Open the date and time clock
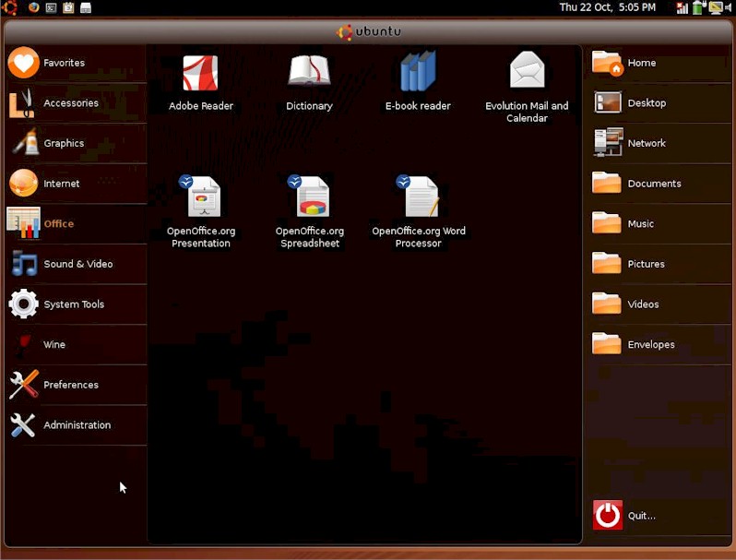Image resolution: width=736 pixels, height=560 pixels. (x=608, y=7)
